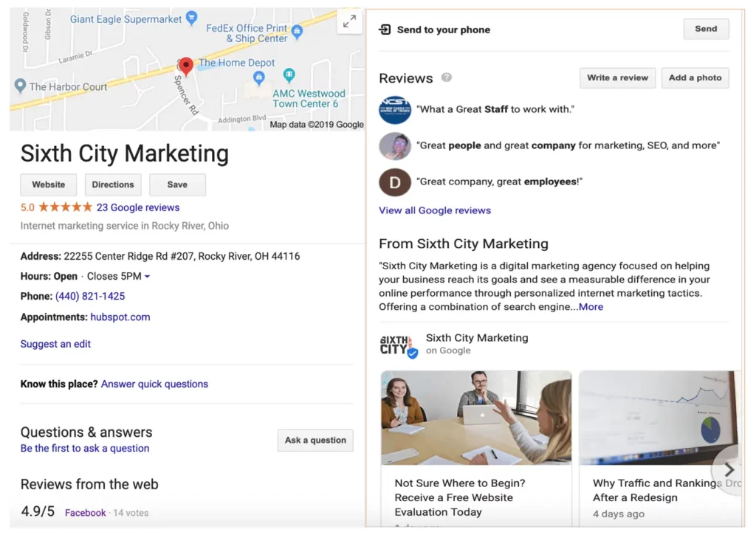The width and height of the screenshot is (756, 535).
Task: Click 'Map data ©2019 Google' attribution
Action: pos(316,125)
